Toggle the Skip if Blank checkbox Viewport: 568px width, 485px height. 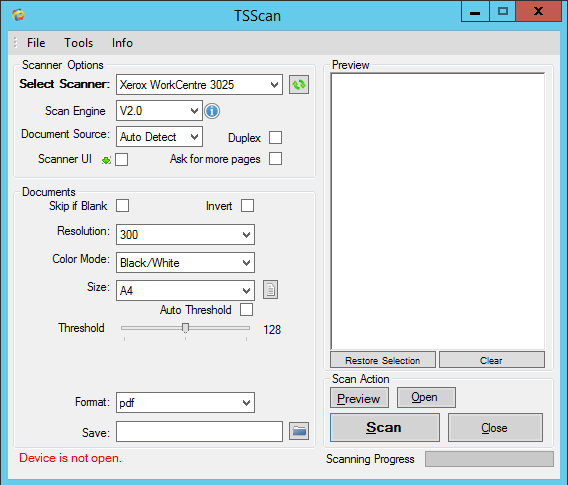coord(122,205)
